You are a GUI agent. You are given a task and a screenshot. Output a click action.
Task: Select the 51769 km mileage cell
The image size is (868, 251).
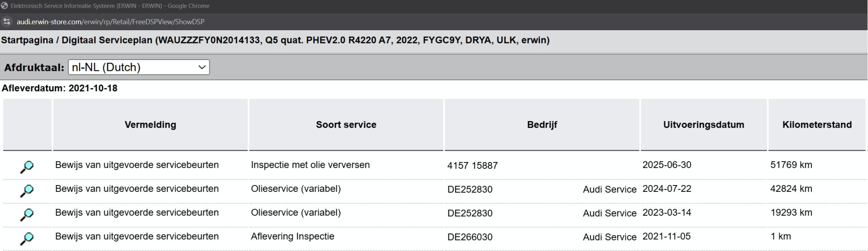tap(791, 165)
